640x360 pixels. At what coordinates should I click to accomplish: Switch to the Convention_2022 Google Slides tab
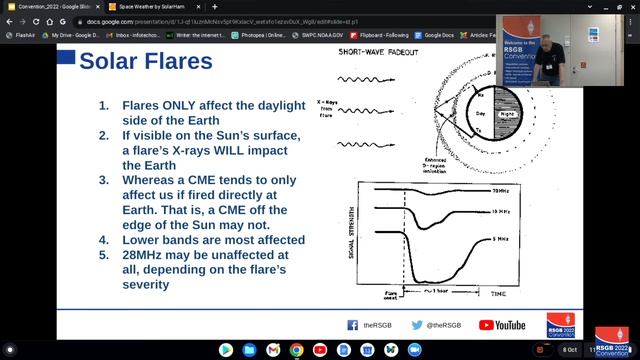pyautogui.click(x=53, y=7)
